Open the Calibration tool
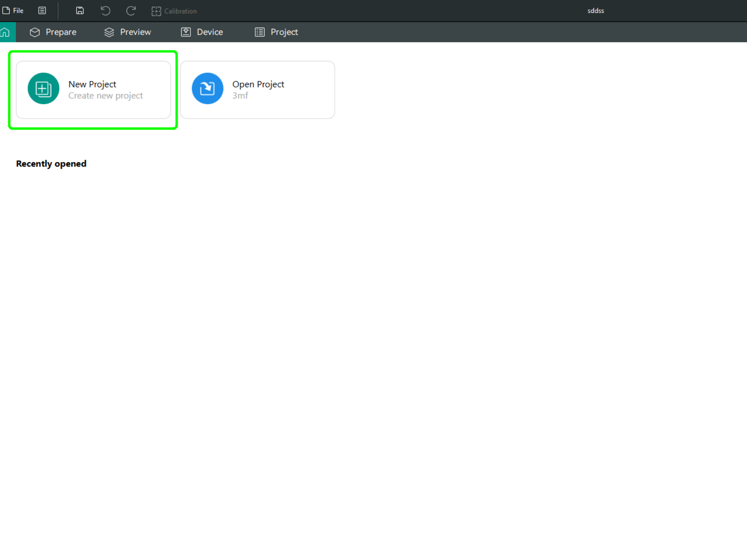Screen dimensions: 747x560 pyautogui.click(x=174, y=11)
